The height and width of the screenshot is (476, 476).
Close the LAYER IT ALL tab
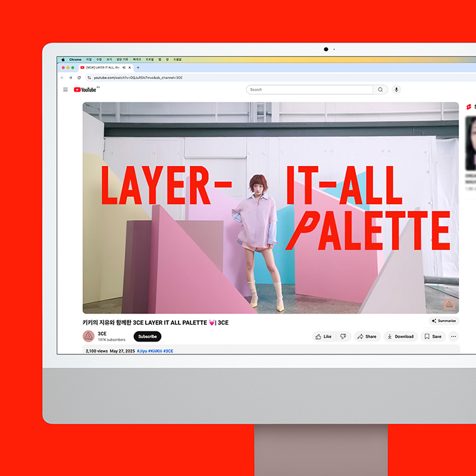click(130, 67)
